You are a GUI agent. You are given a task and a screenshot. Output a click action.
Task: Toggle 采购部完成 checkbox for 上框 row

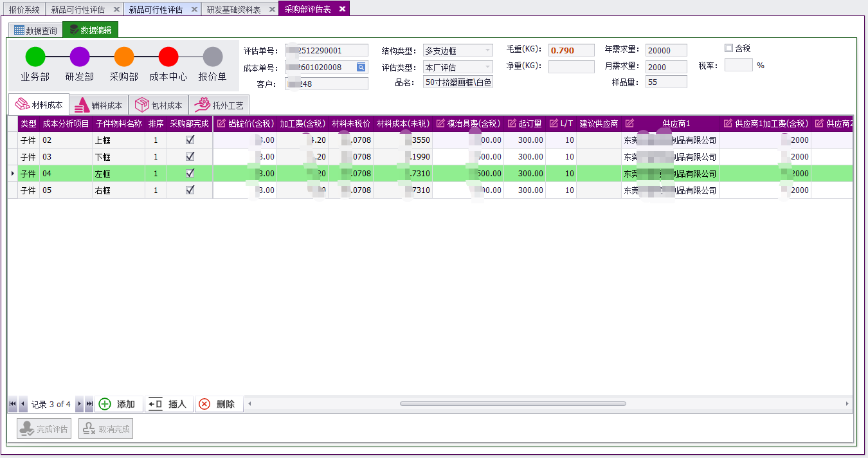coord(190,140)
